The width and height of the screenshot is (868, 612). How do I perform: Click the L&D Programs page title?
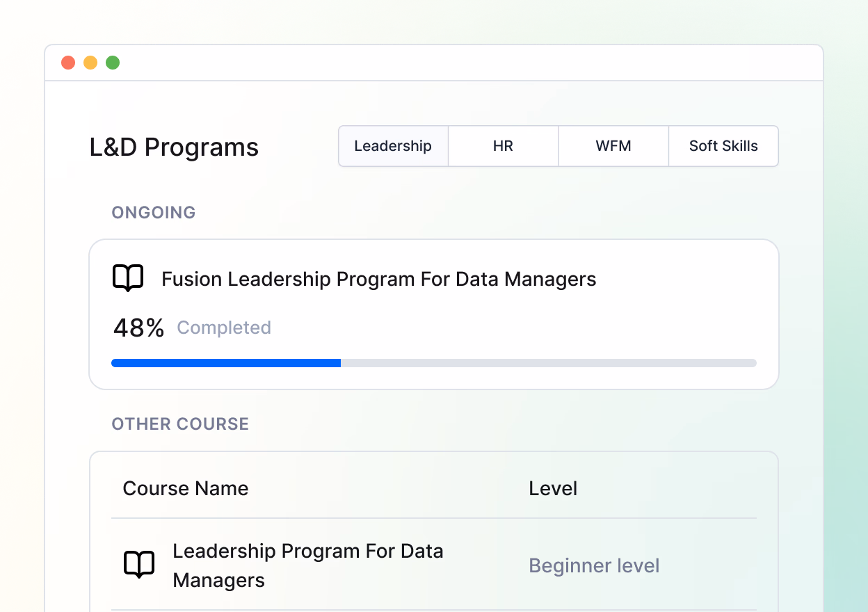coord(174,147)
